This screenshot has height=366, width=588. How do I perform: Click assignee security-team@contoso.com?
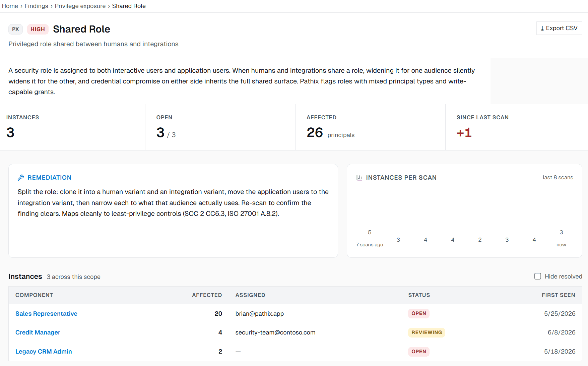pos(275,332)
